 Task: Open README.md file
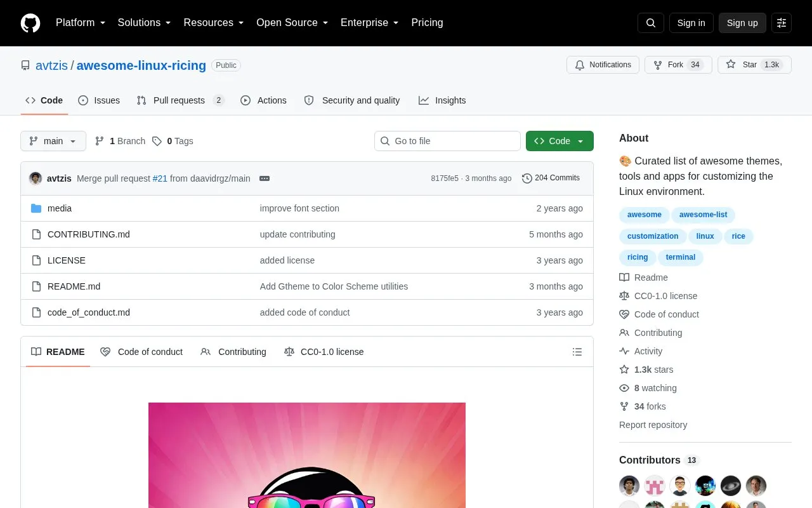74,286
